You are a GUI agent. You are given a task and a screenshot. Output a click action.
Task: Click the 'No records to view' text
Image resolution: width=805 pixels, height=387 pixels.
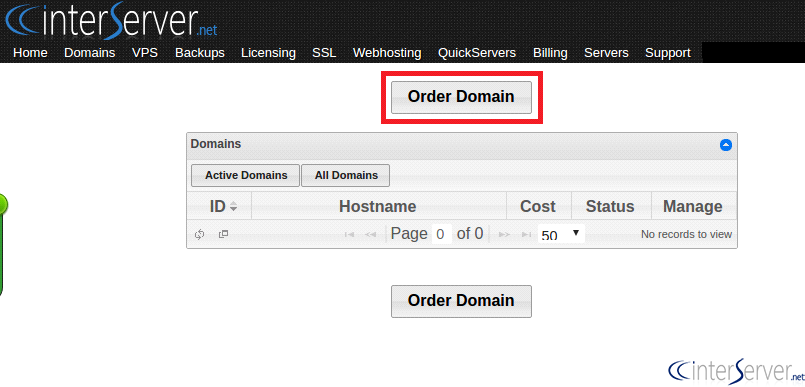pyautogui.click(x=686, y=235)
